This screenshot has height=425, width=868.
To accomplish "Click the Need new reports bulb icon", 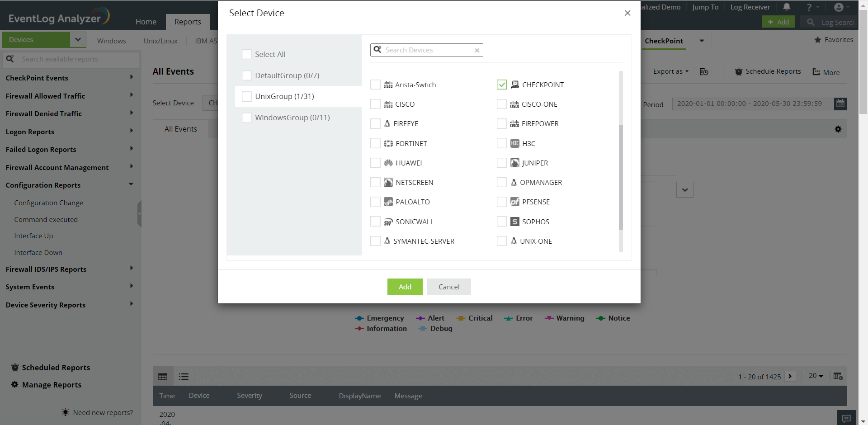I will pyautogui.click(x=66, y=412).
